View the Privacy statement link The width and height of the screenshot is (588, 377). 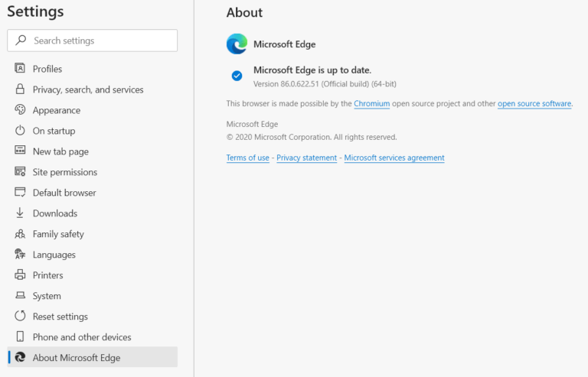pos(307,158)
